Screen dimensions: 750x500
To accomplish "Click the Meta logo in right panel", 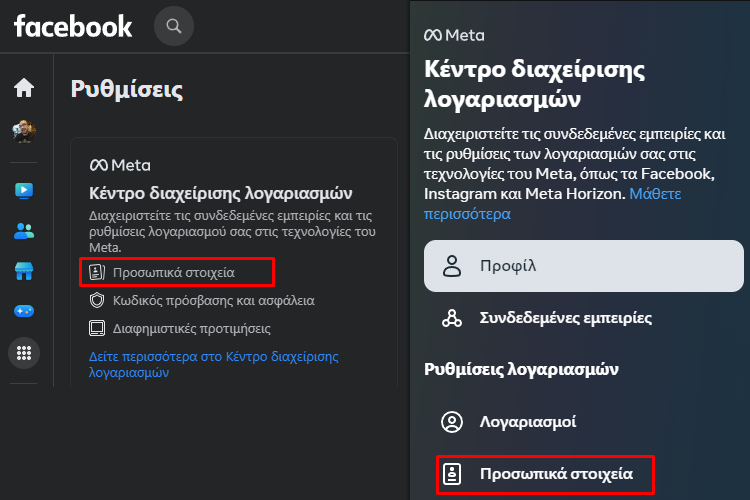I will click(x=454, y=35).
